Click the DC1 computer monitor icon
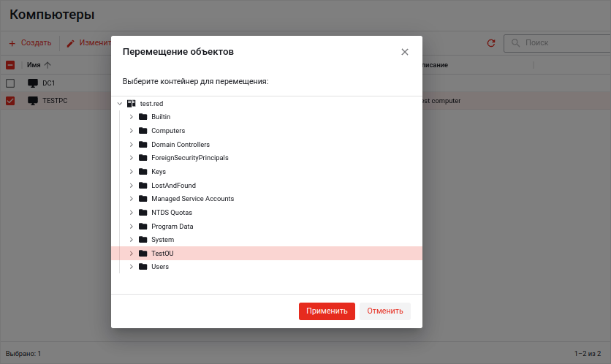Image resolution: width=611 pixels, height=364 pixels. coord(33,83)
